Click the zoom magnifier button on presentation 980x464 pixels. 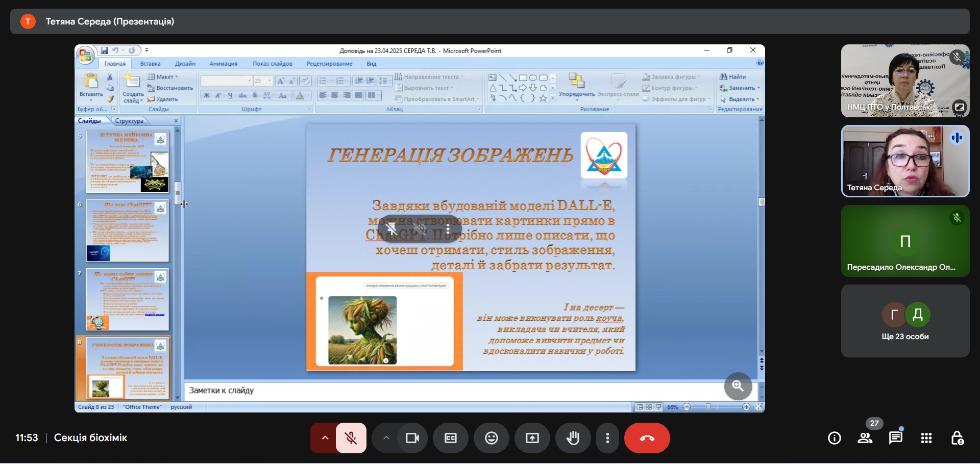point(738,386)
